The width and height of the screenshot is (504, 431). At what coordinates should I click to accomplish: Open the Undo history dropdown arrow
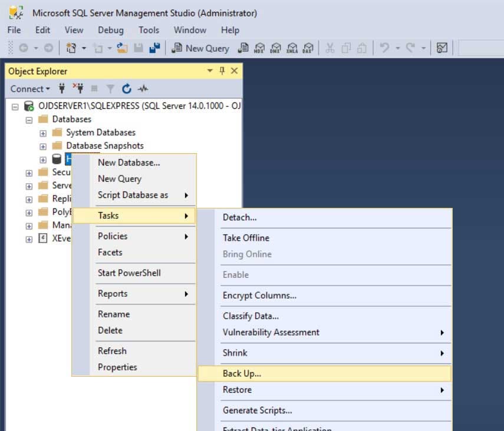pyautogui.click(x=398, y=48)
